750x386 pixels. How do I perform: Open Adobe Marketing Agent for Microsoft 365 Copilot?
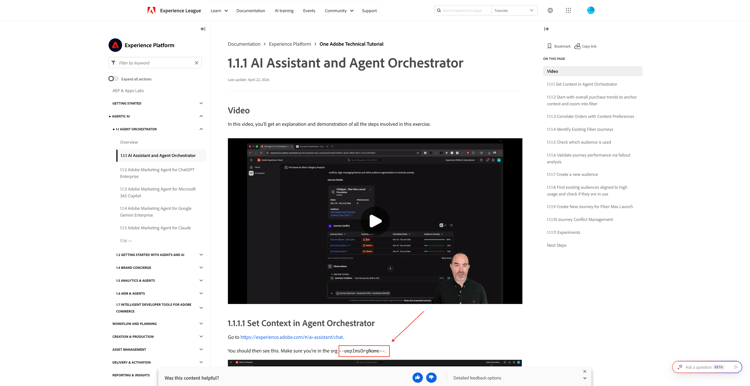(158, 192)
